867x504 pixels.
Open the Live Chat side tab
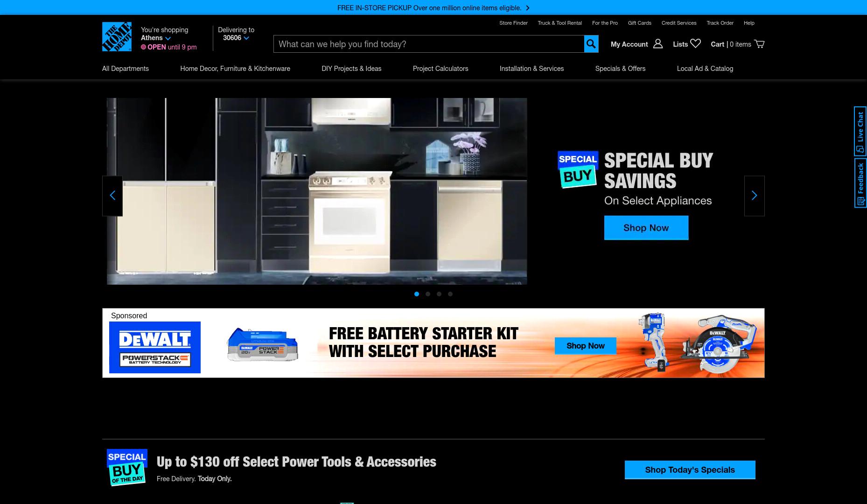pyautogui.click(x=860, y=131)
